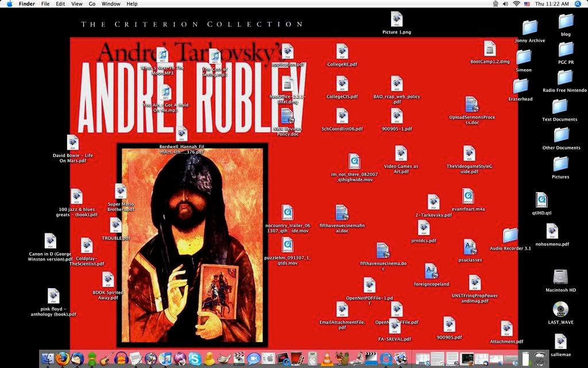Open the Spotlight search icon
Viewport: 588px width, 368px height.
point(577,4)
